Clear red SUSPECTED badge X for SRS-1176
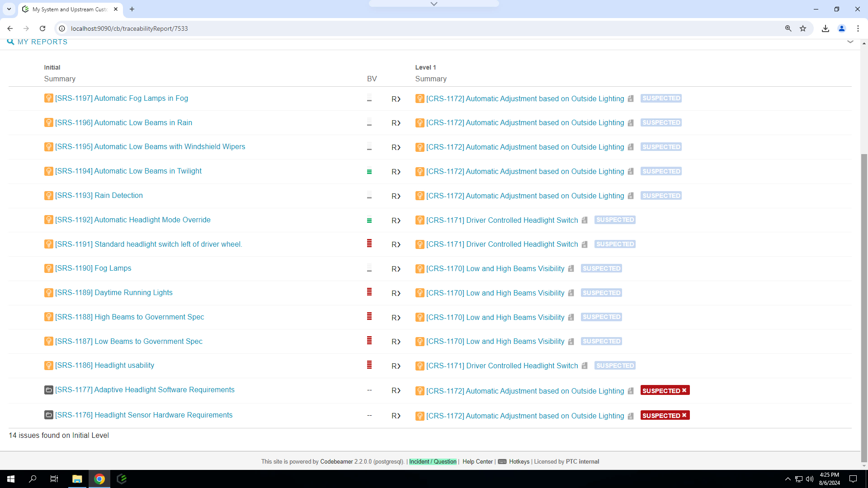Viewport: 868px width, 488px height. tap(684, 415)
